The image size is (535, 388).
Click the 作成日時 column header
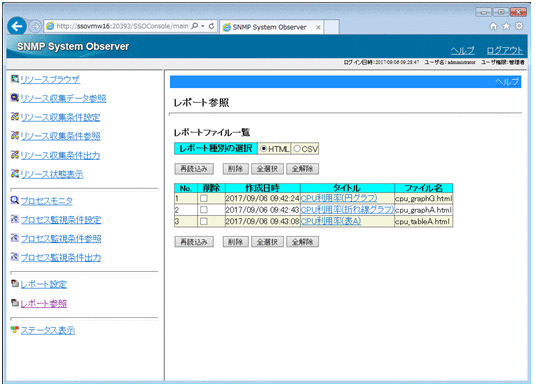263,188
